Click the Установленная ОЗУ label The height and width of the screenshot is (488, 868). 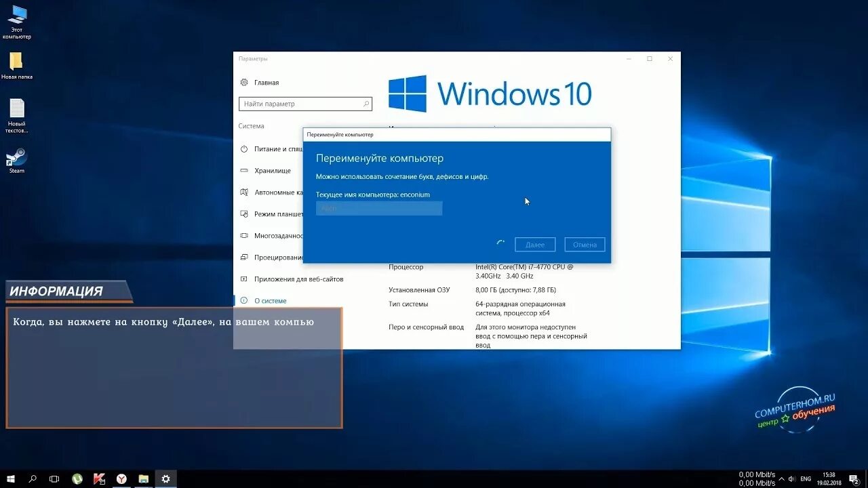pos(419,290)
